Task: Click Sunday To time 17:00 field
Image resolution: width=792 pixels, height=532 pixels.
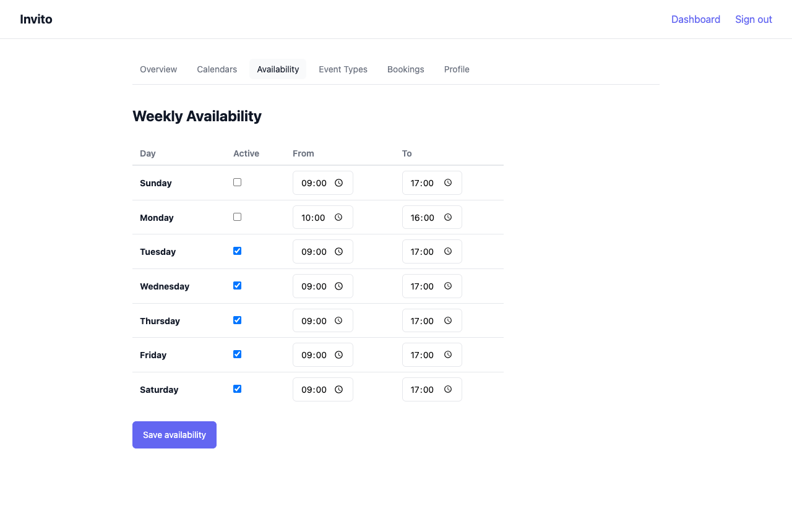Action: click(x=432, y=183)
